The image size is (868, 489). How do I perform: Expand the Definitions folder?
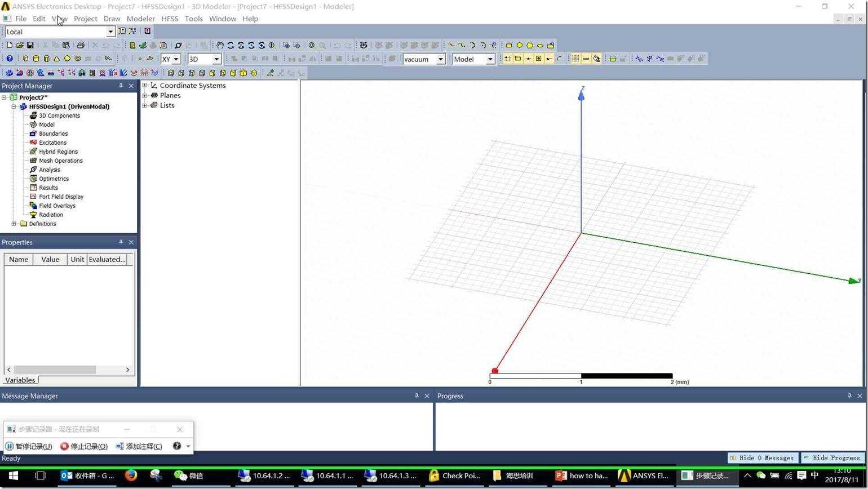(x=14, y=224)
